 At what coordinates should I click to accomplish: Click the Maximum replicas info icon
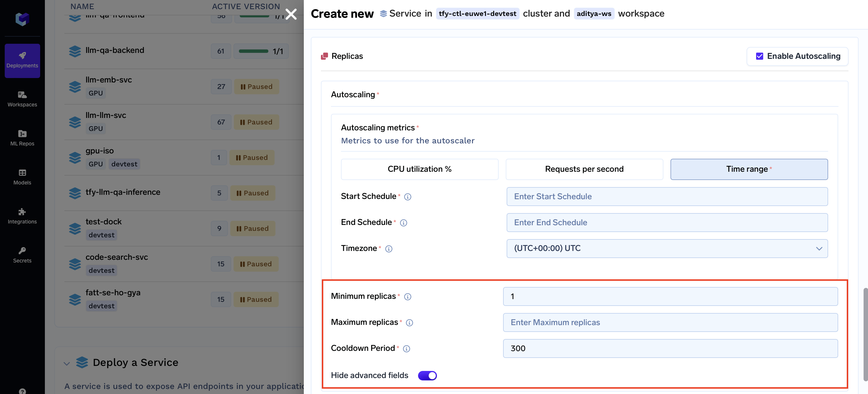coord(409,322)
